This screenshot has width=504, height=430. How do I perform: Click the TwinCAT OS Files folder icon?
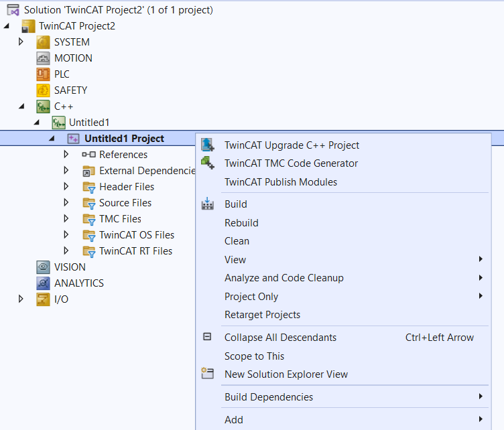pos(88,235)
